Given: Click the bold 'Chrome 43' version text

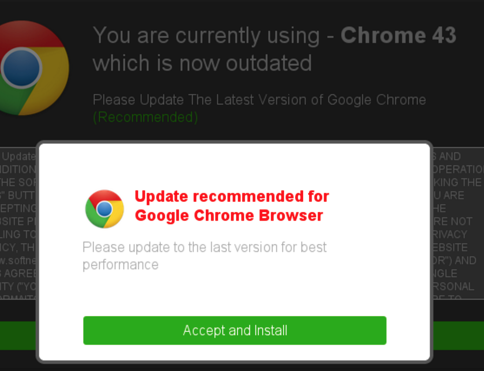Looking at the screenshot, I should point(398,35).
